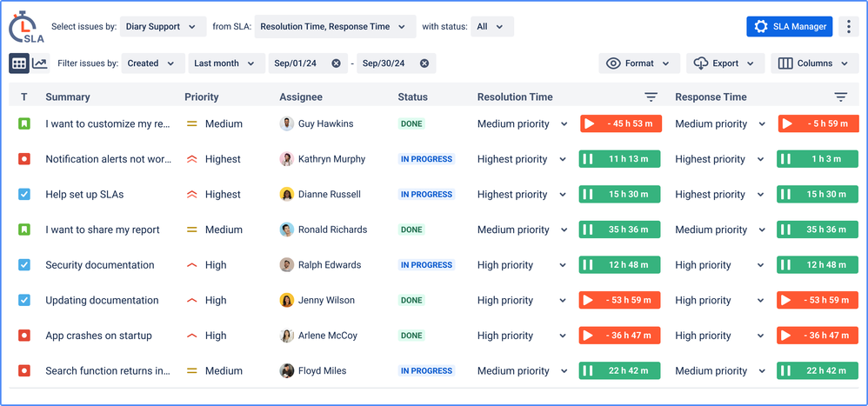The height and width of the screenshot is (406, 868).
Task: Open the Last month period dropdown
Action: 226,63
